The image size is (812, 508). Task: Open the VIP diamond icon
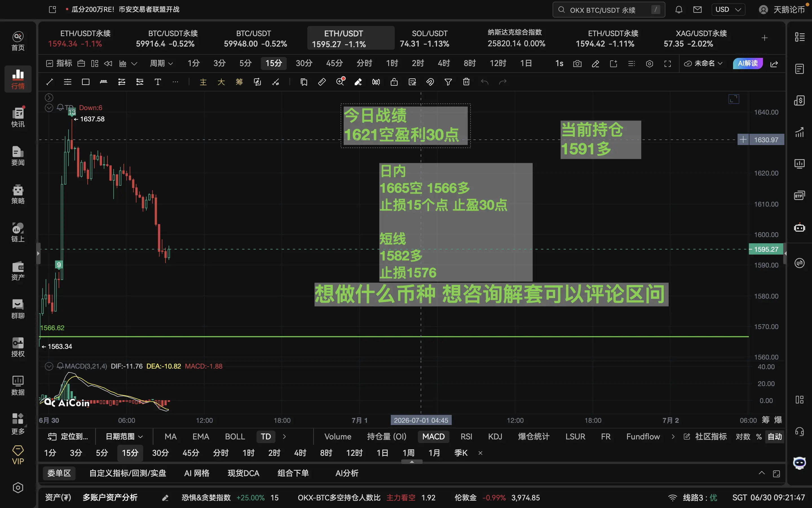pyautogui.click(x=18, y=455)
